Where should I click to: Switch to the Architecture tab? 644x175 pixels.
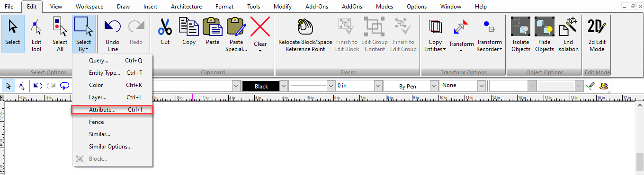pyautogui.click(x=186, y=7)
